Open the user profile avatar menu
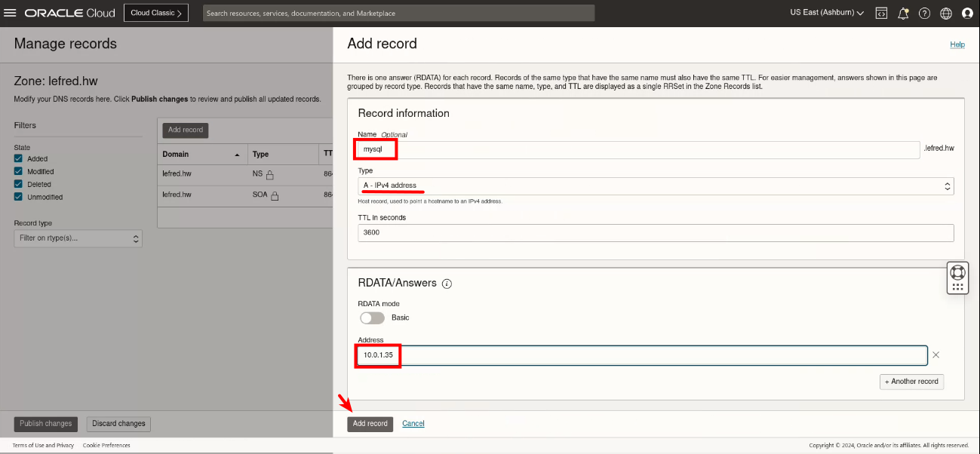Screen dimensions: 980x454 968,13
